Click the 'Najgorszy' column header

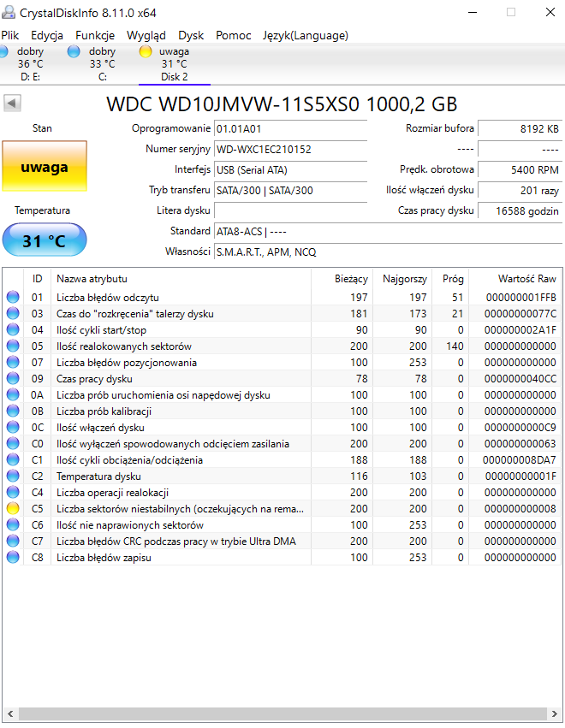click(x=402, y=279)
